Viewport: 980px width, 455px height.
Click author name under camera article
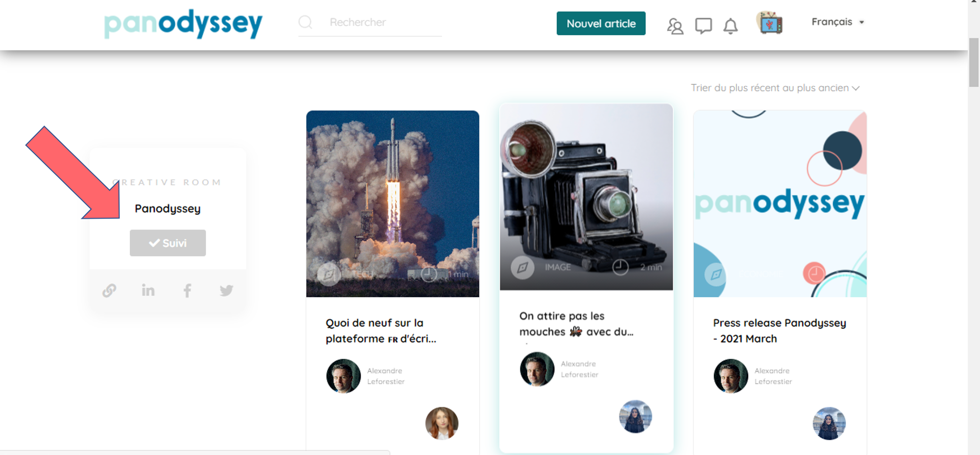coord(579,369)
